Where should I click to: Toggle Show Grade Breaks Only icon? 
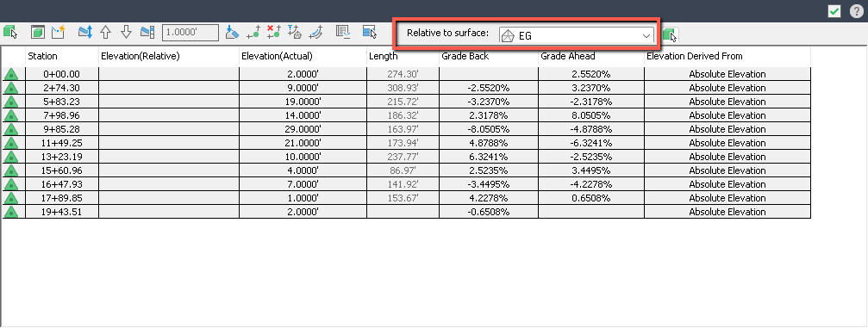(343, 33)
